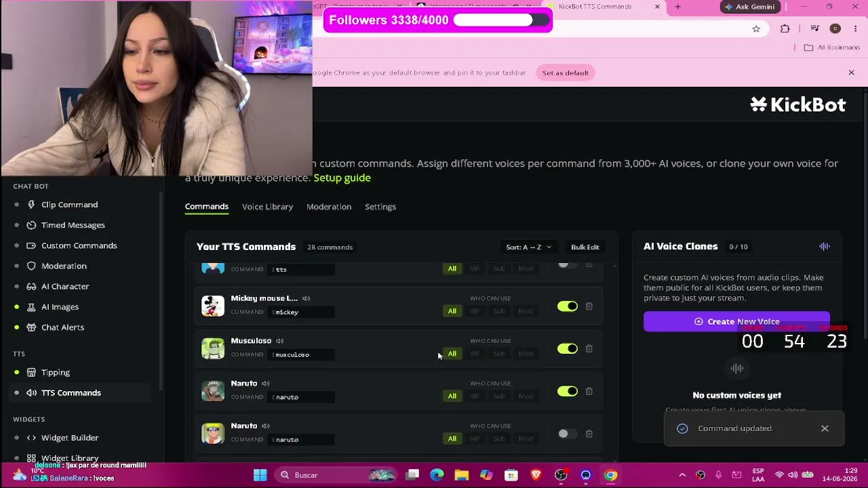Edit the !tts command field
Image resolution: width=868 pixels, height=488 pixels.
click(x=302, y=269)
